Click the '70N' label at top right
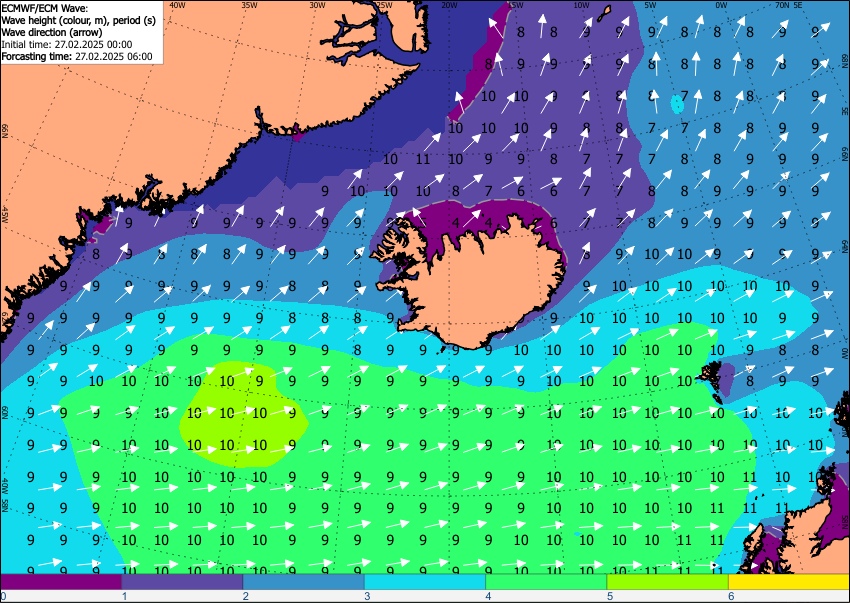850x603 pixels. tap(782, 5)
